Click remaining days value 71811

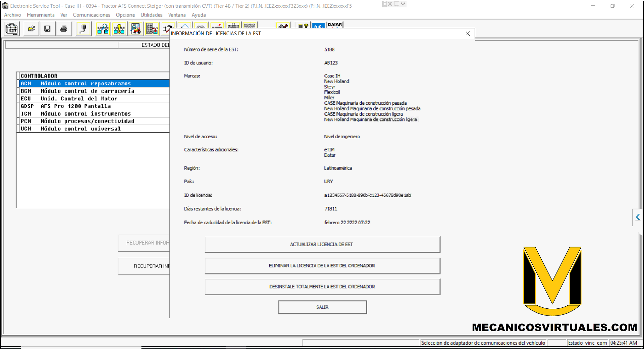pos(331,209)
